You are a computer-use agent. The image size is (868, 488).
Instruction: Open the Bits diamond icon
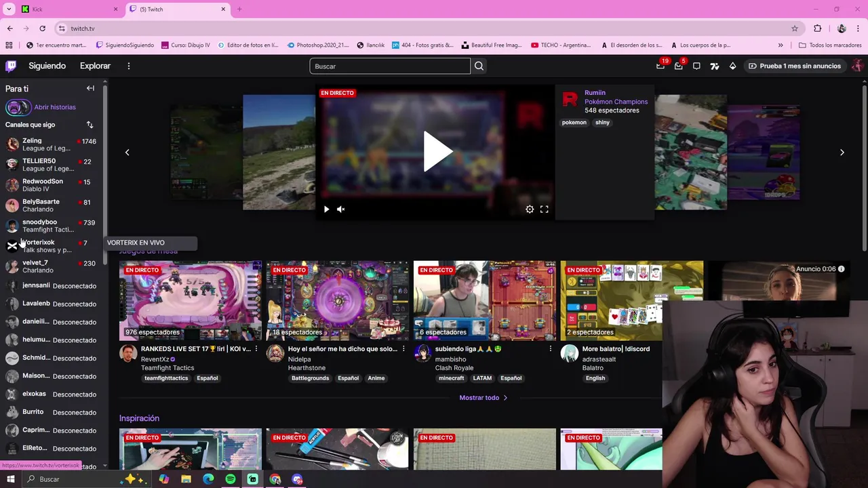point(732,66)
